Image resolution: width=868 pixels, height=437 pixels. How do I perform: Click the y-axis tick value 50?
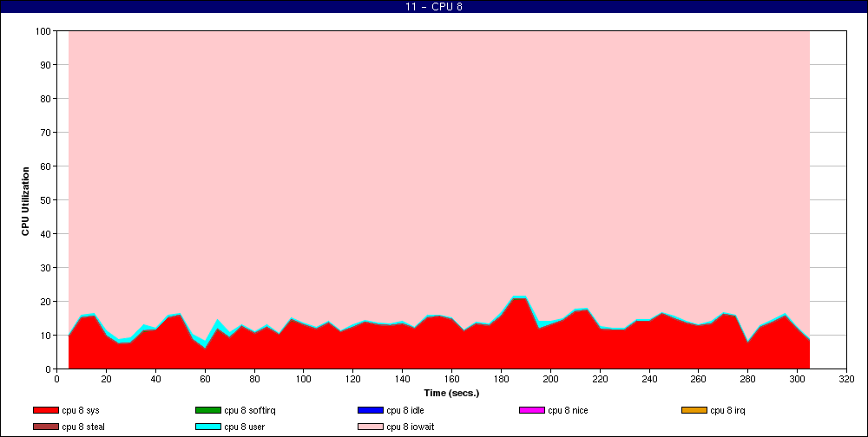click(x=47, y=200)
